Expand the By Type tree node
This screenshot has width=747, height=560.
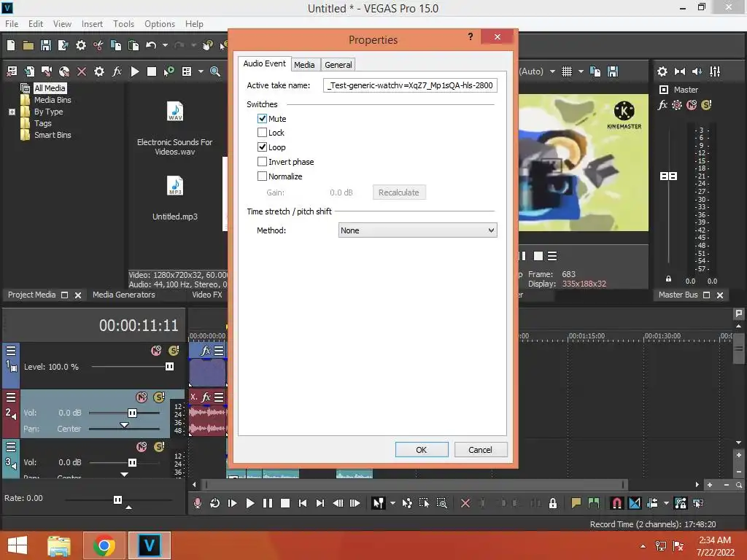pyautogui.click(x=12, y=112)
